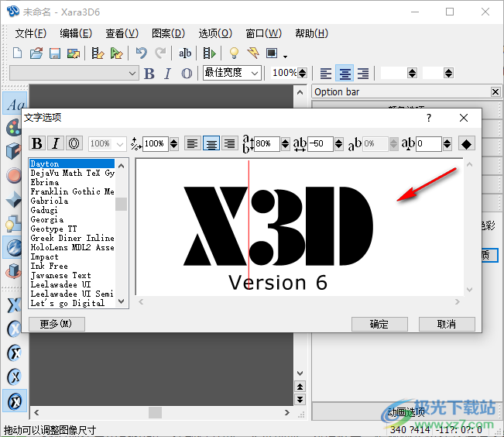
Task: Close the Option bar panel
Action: (495, 92)
